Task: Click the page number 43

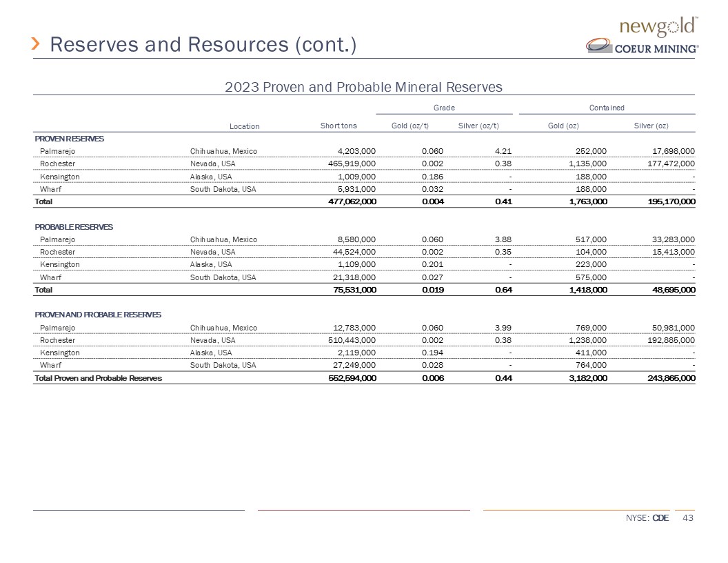Action: (x=687, y=517)
